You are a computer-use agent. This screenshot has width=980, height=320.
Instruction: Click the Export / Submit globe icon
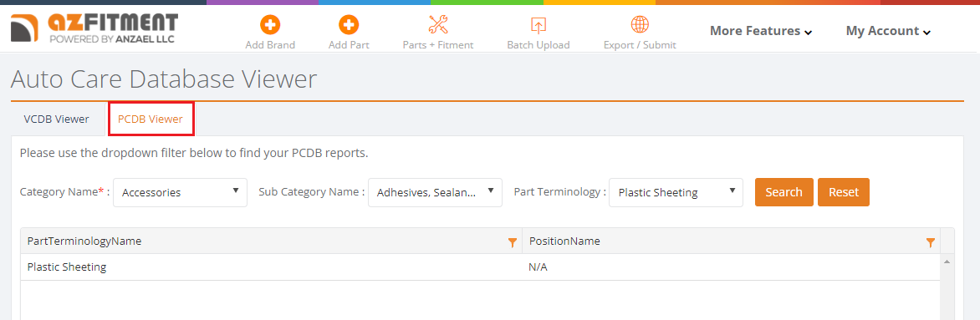tap(640, 24)
